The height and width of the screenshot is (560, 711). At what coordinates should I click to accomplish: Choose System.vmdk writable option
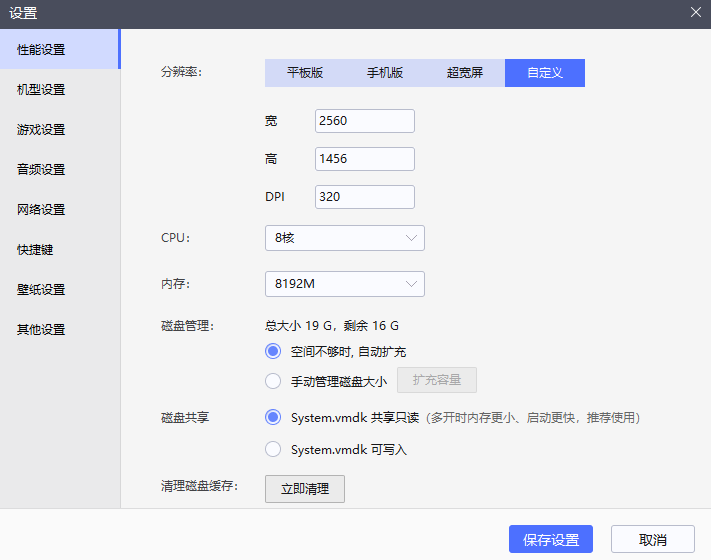point(273,449)
